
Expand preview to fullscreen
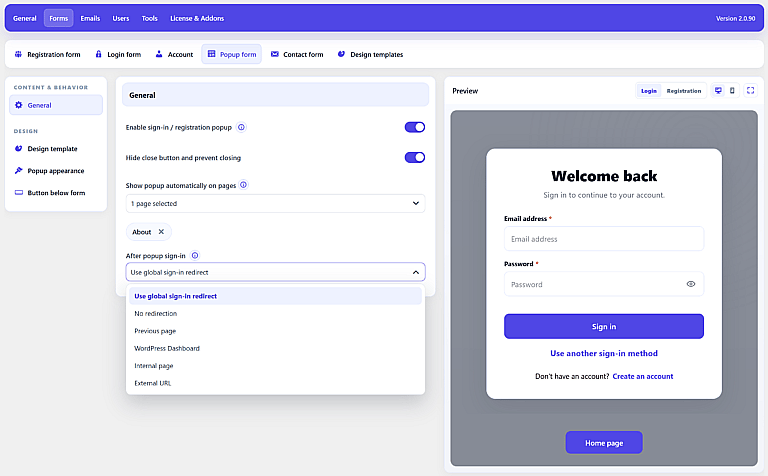750,91
